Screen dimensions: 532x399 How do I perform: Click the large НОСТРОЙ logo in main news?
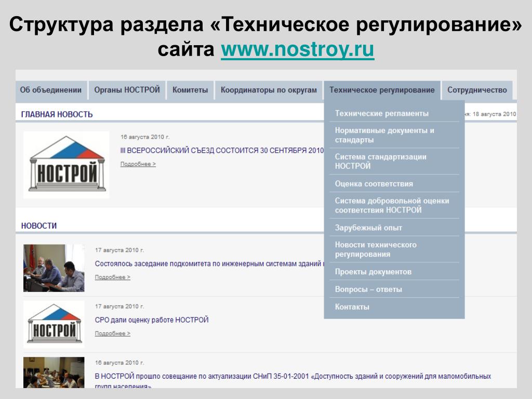[66, 165]
